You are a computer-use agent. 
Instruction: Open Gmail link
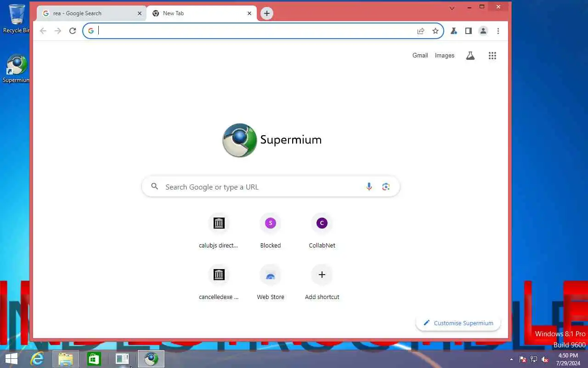pos(420,55)
